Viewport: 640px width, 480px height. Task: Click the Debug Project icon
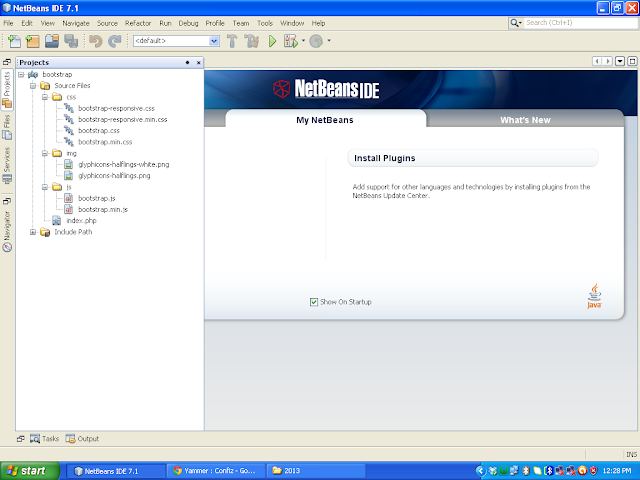[x=291, y=41]
